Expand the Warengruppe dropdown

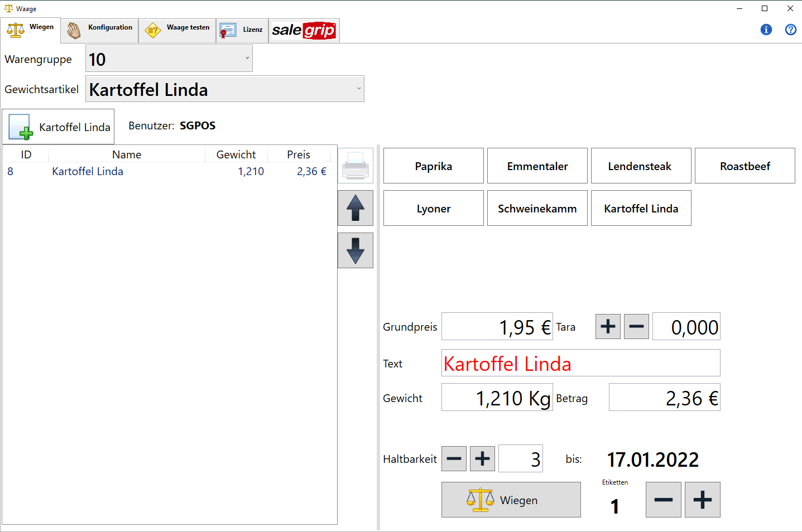click(169, 59)
